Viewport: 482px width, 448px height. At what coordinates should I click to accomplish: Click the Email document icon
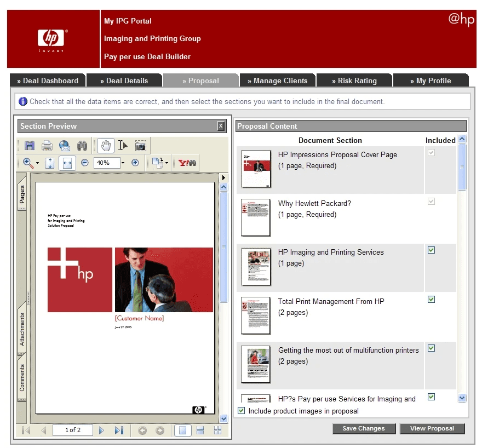[65, 145]
